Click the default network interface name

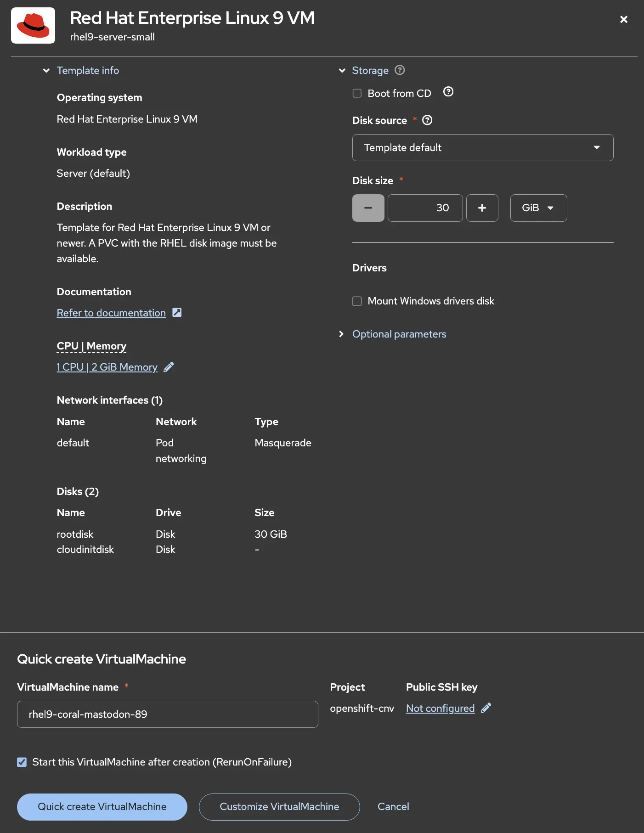click(x=73, y=443)
